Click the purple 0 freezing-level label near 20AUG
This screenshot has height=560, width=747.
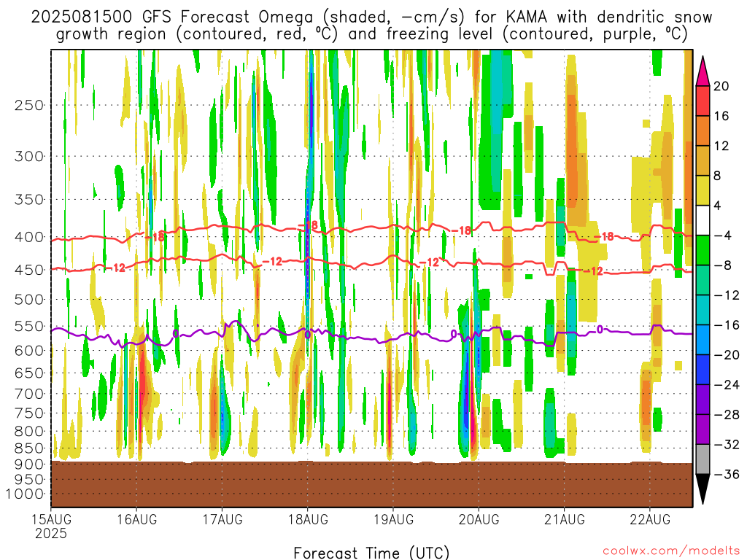pyautogui.click(x=454, y=334)
